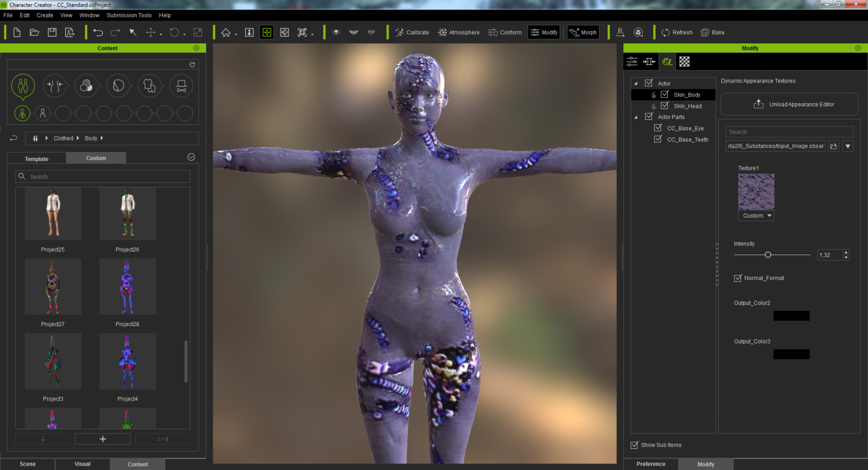Click the Calibrate tool
Image resolution: width=868 pixels, height=470 pixels.
coord(412,33)
